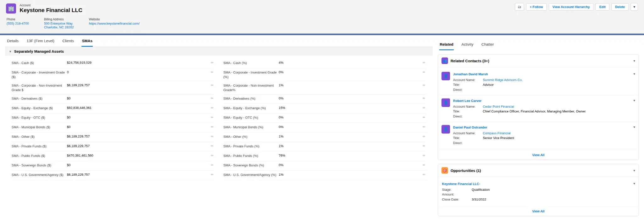Edit SMA - Equity - Exchange ($) pencil icon
Image resolution: width=644 pixels, height=219 pixels.
(212, 108)
